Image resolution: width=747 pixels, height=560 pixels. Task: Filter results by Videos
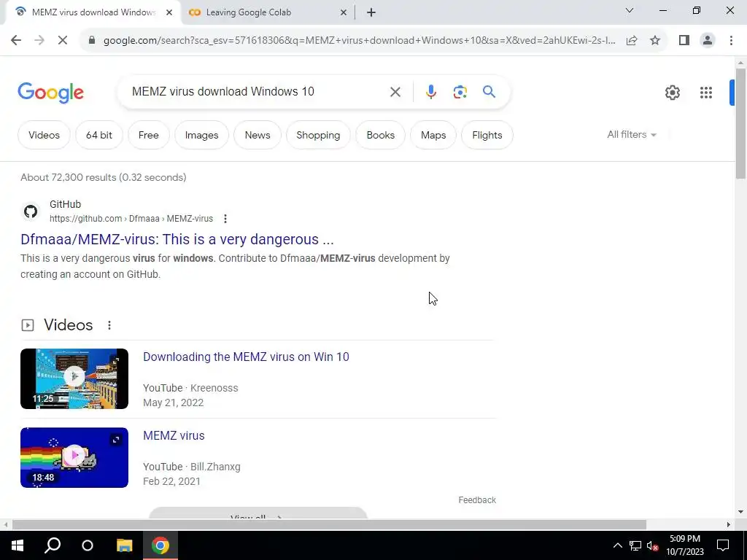click(x=44, y=135)
